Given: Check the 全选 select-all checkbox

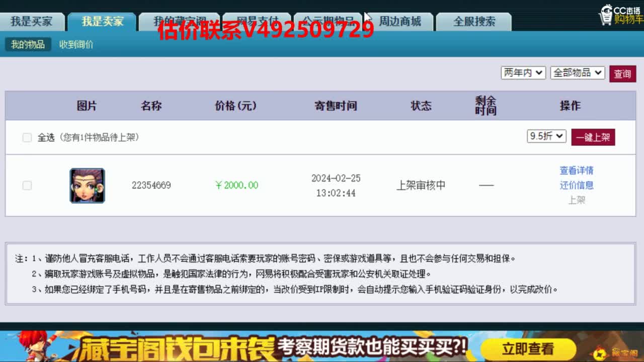Looking at the screenshot, I should coord(27,137).
